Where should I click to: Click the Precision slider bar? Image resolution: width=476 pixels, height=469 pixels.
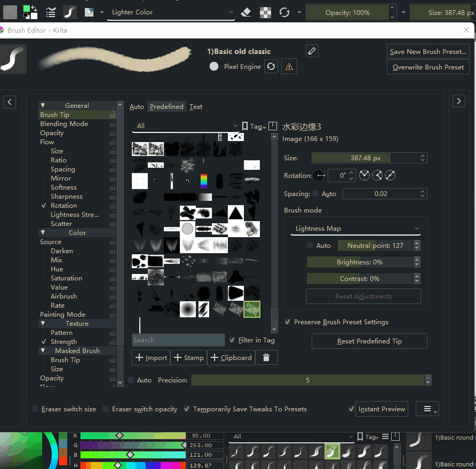tap(307, 380)
